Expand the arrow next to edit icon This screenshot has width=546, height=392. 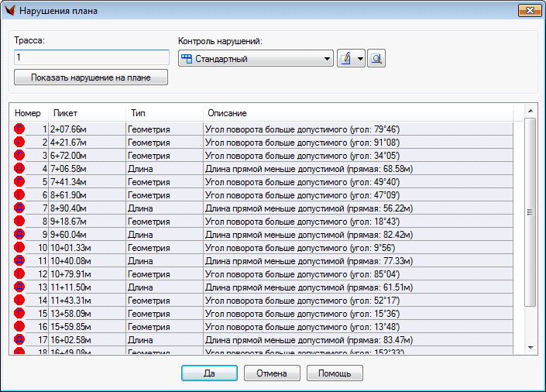361,59
